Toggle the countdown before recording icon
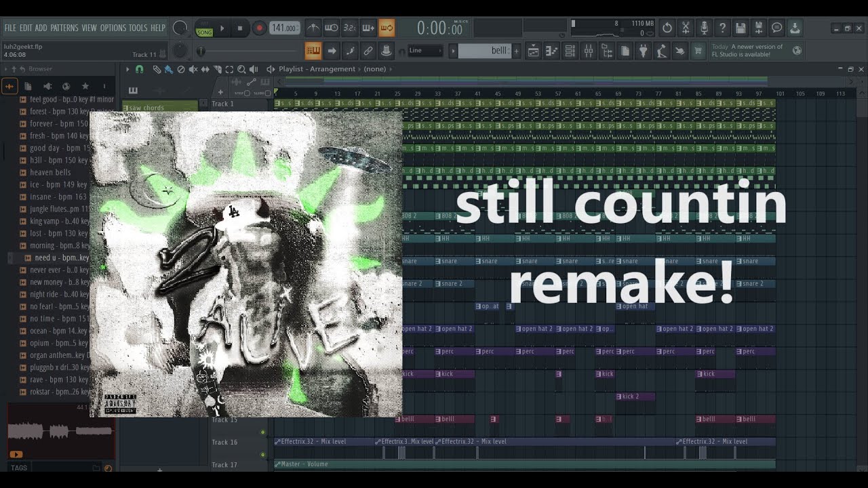868x488 pixels. click(349, 28)
